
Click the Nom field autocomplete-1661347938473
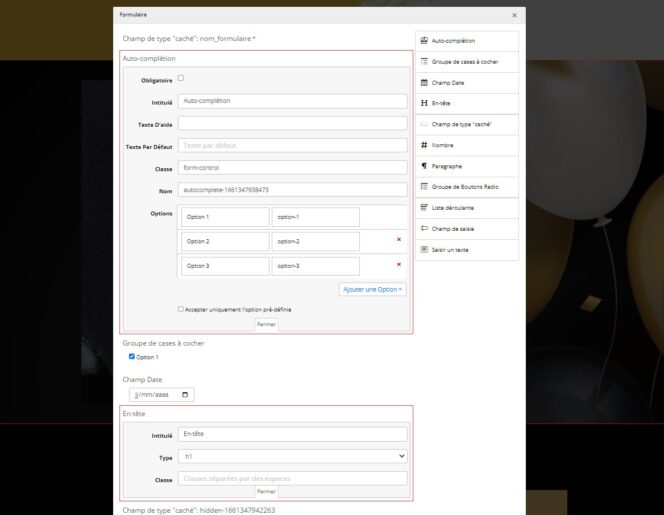click(293, 190)
